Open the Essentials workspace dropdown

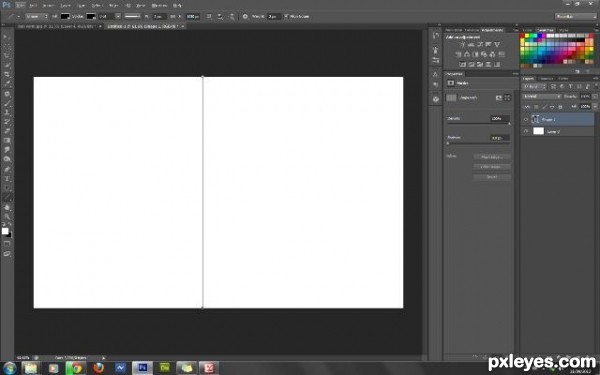[576, 16]
